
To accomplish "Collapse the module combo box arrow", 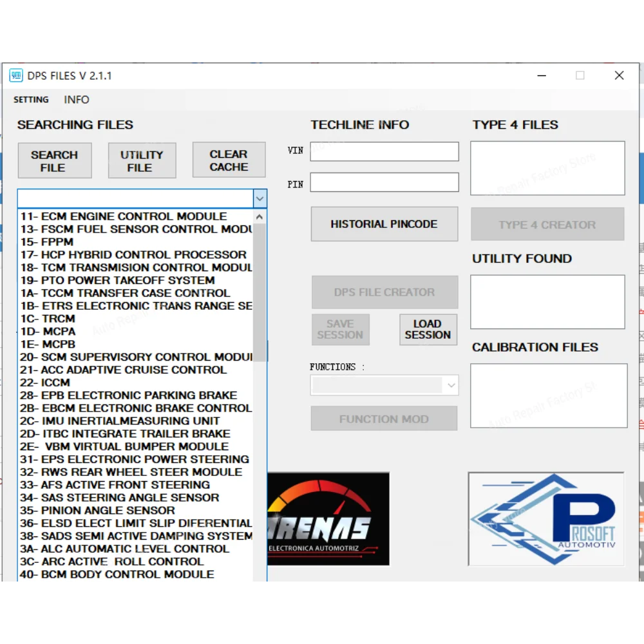I will (x=260, y=199).
